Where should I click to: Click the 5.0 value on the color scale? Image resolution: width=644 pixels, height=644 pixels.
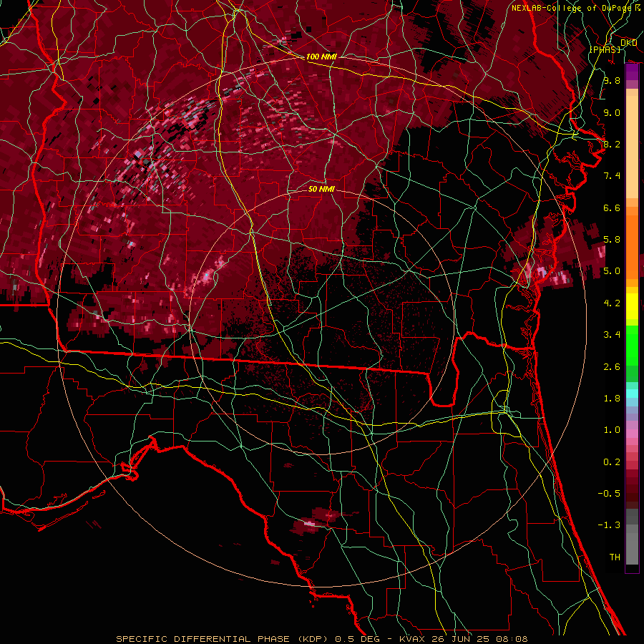pos(612,271)
